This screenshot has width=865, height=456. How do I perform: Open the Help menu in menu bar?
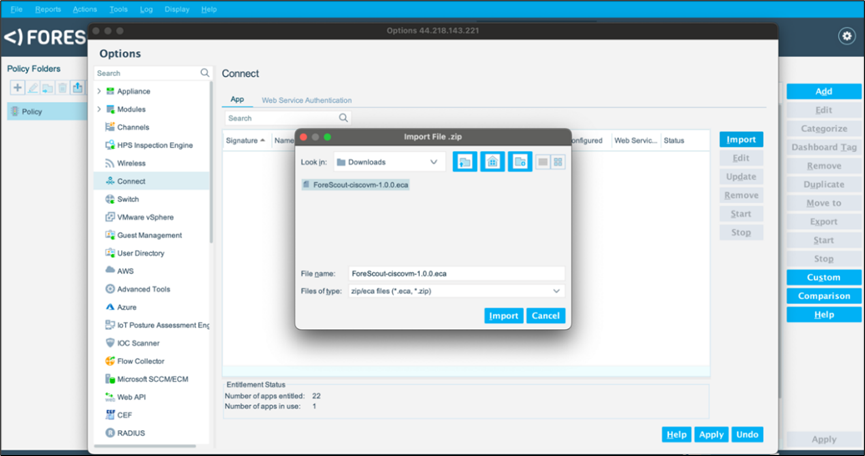tap(209, 9)
